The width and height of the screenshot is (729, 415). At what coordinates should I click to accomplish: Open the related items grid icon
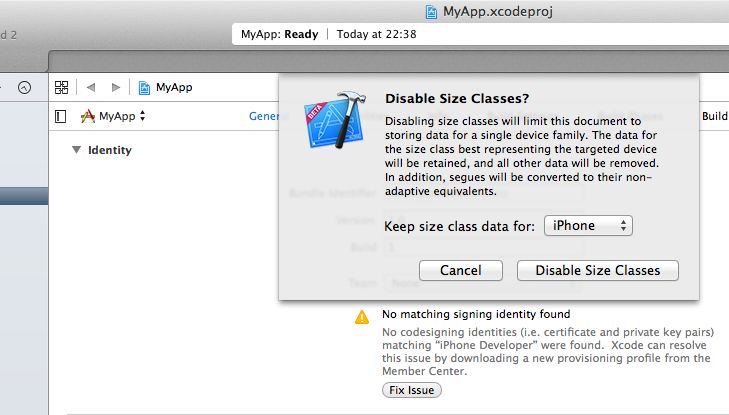click(x=61, y=87)
